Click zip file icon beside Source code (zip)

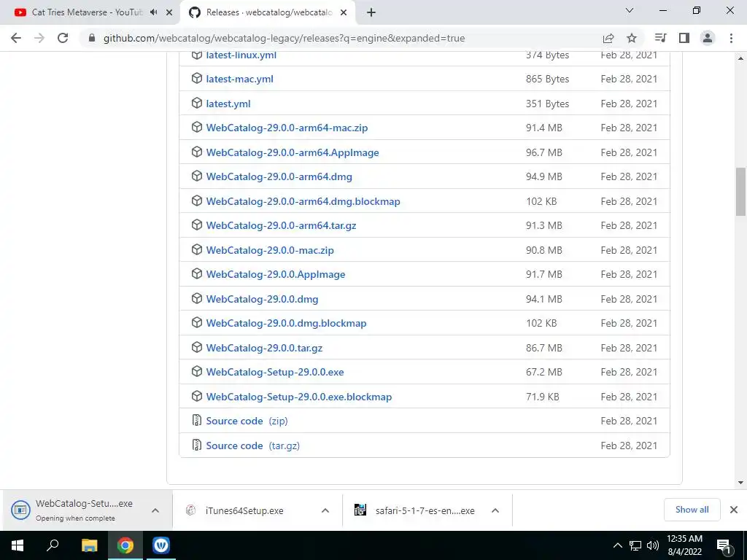click(197, 420)
